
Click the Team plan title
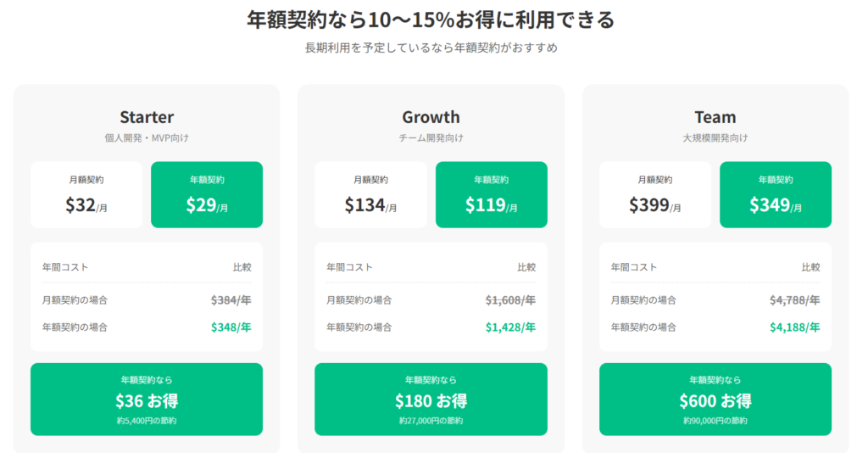[715, 117]
